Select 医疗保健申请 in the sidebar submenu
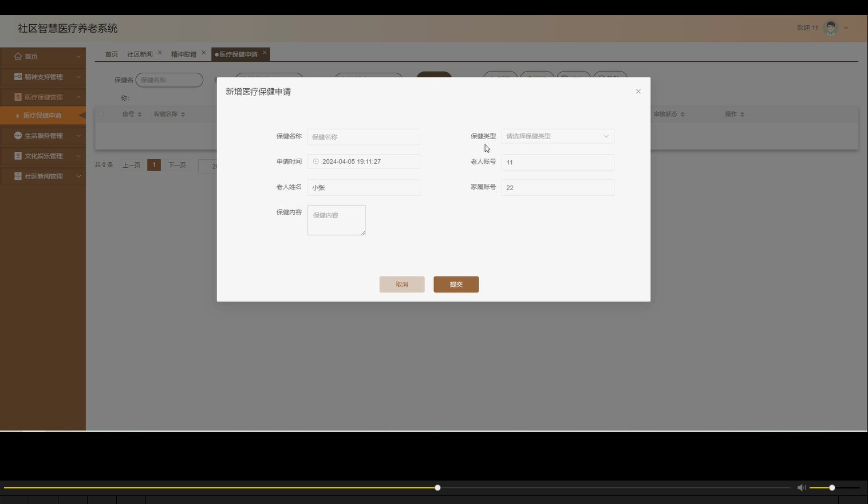This screenshot has height=504, width=868. click(42, 116)
